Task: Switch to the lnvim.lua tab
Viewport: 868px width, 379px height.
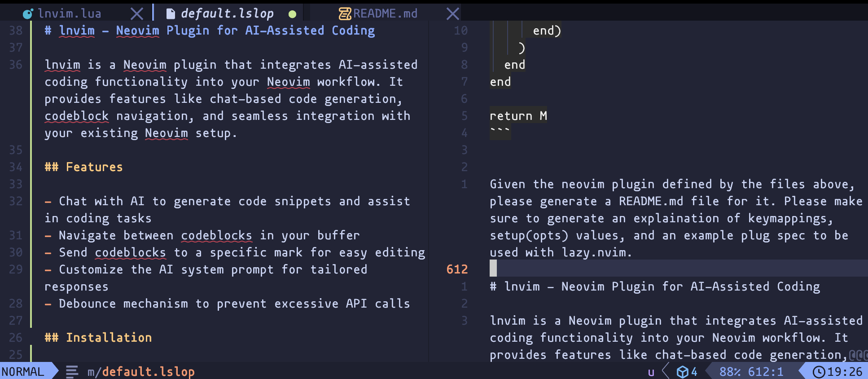Action: point(70,14)
